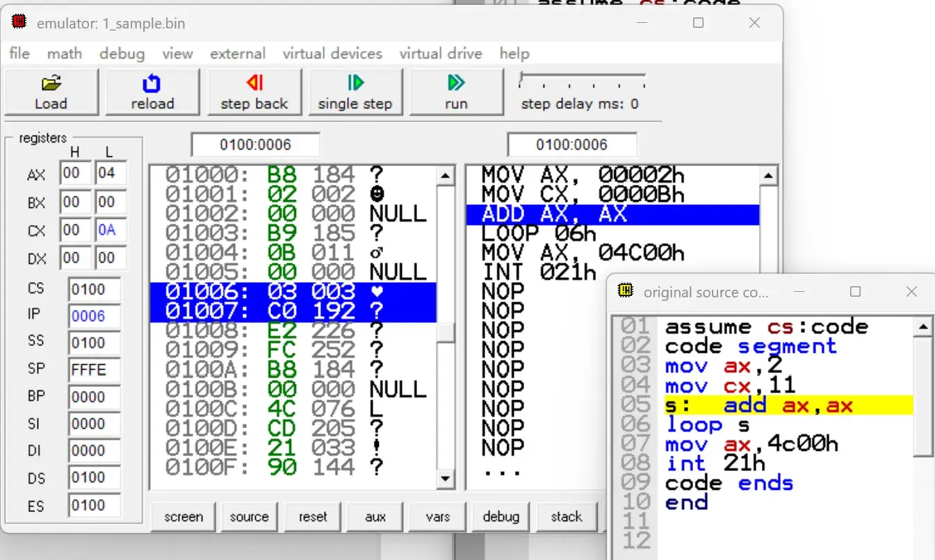Click the emulator window chip icon
The image size is (935, 560).
tap(19, 23)
